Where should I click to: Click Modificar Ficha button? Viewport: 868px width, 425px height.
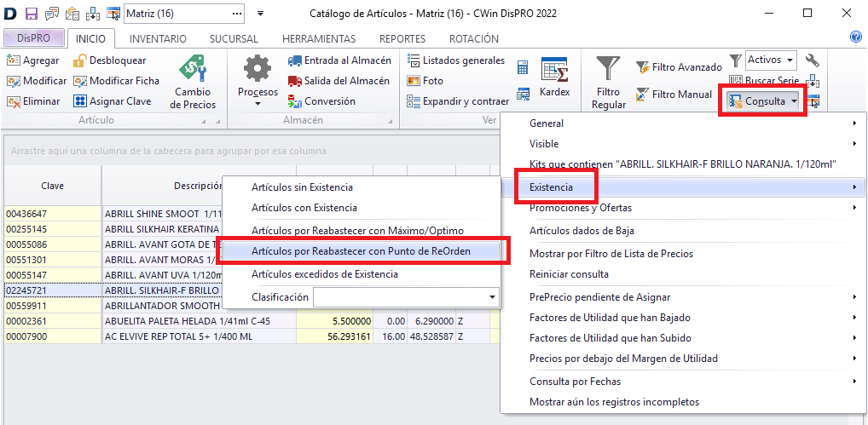tap(116, 81)
